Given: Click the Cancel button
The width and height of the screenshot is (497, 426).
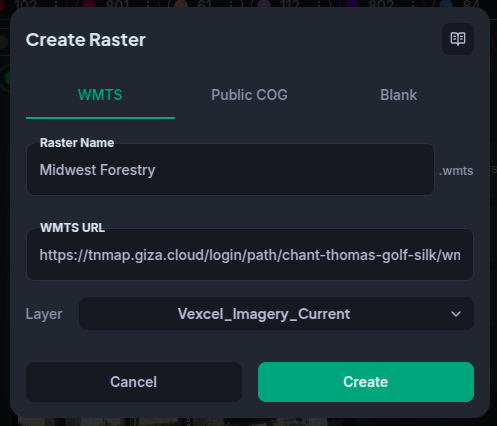Looking at the screenshot, I should tap(134, 382).
